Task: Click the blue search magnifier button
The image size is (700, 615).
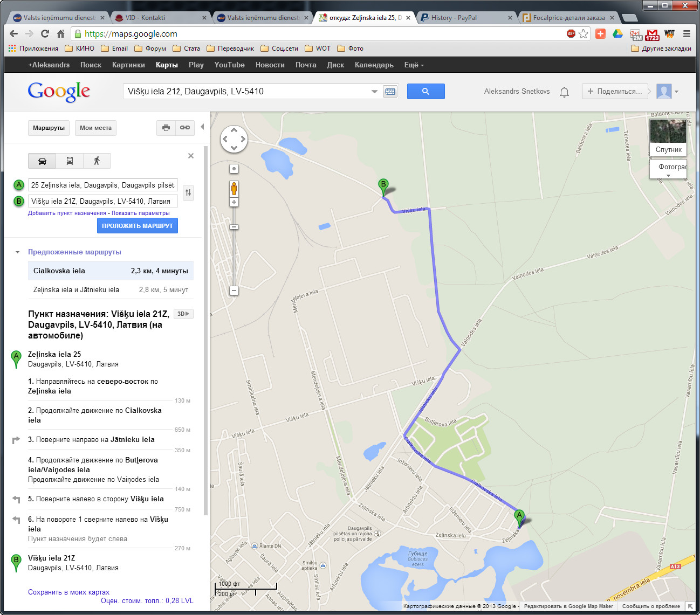Action: click(426, 91)
